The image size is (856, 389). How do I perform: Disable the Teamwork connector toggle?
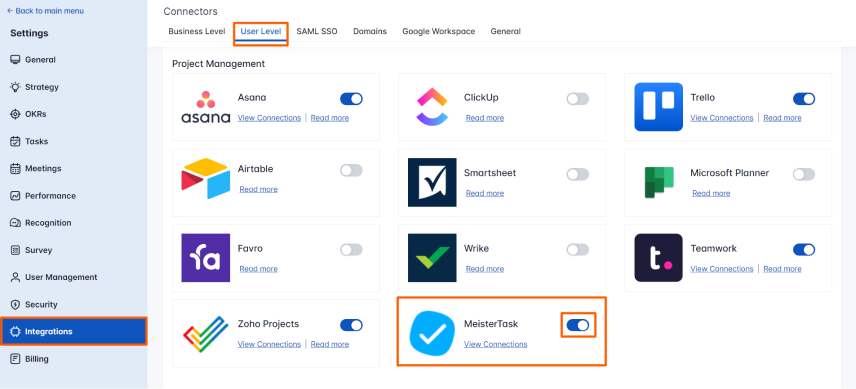pyautogui.click(x=804, y=249)
